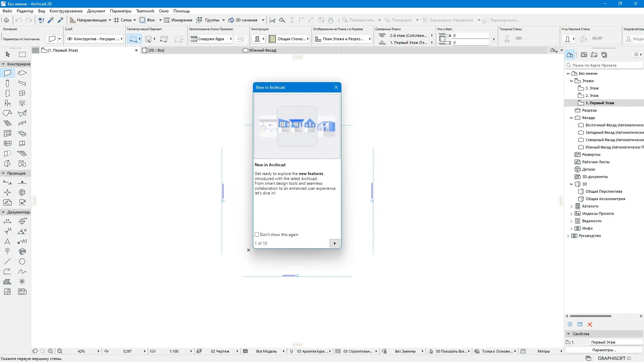Open the 1:100 scale dropdown
The height and width of the screenshot is (362, 644).
(191, 351)
